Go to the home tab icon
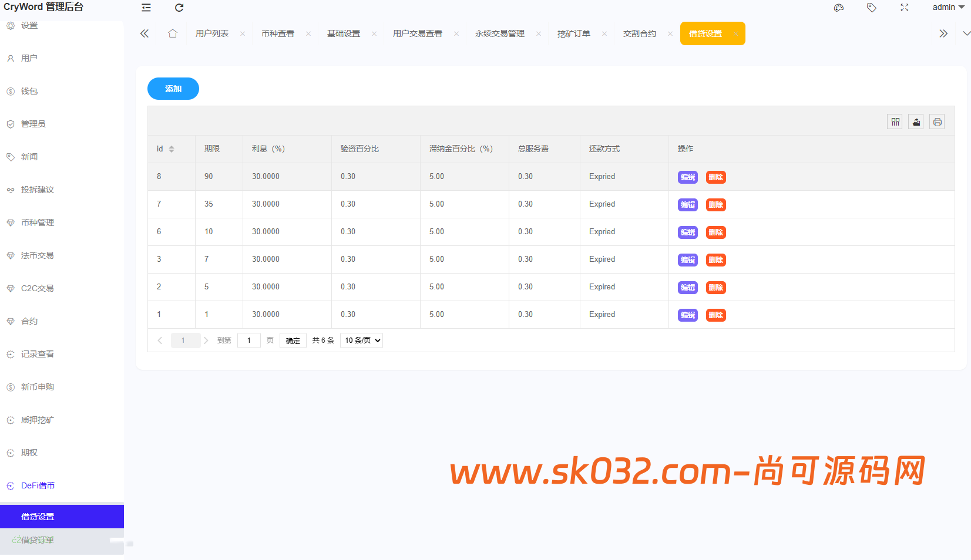 click(173, 33)
